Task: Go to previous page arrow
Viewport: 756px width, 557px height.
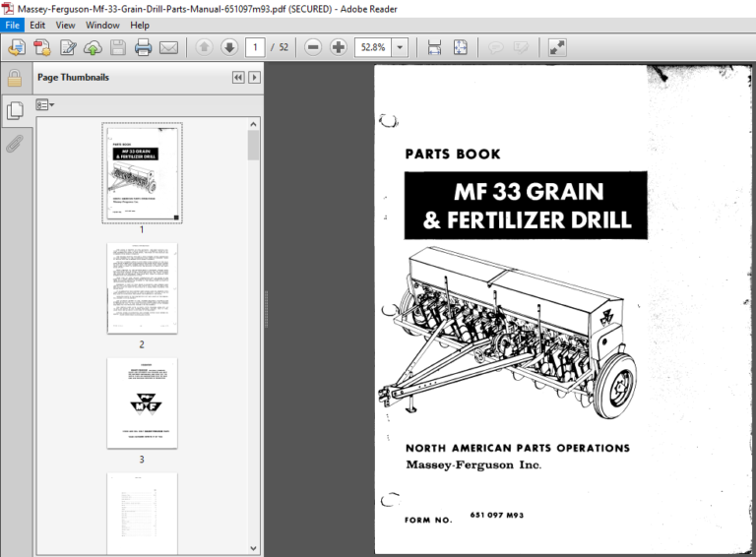Action: click(205, 47)
